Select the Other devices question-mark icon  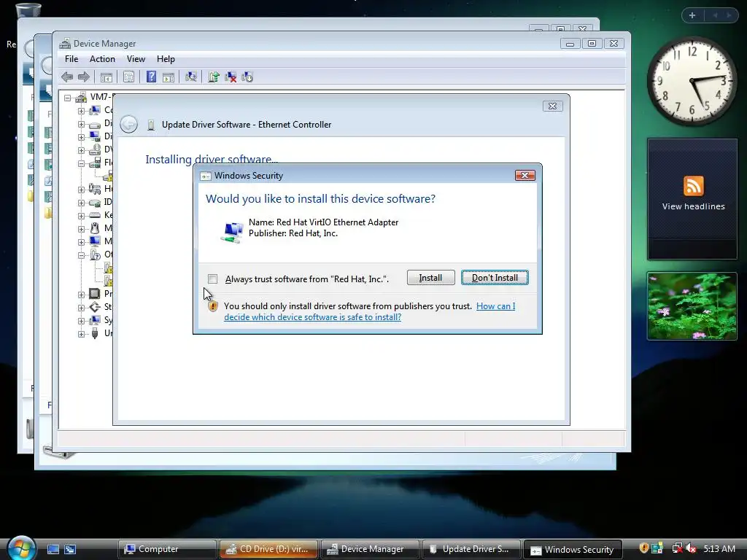(95, 254)
